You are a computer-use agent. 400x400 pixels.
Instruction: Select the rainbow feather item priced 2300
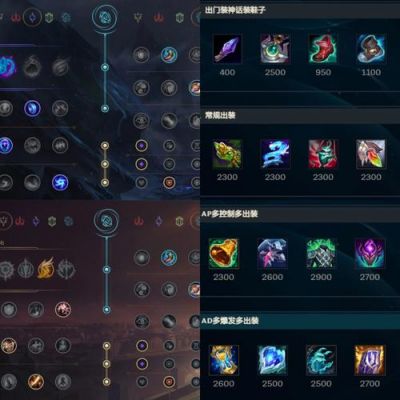[371, 154]
